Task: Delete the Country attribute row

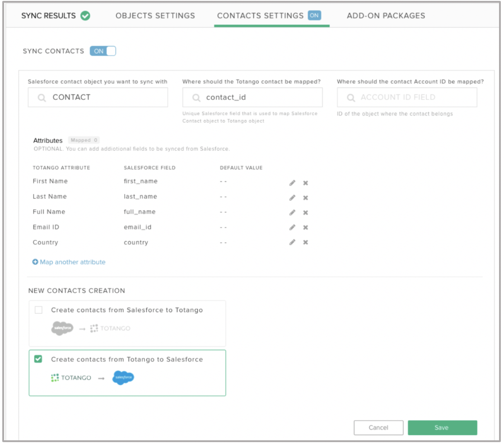Action: click(x=305, y=242)
